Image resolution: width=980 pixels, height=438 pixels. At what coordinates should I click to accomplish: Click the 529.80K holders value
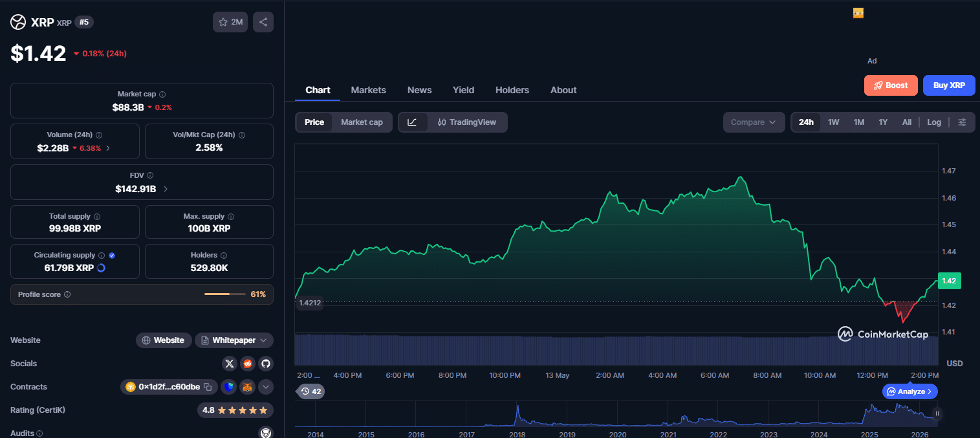click(x=209, y=268)
